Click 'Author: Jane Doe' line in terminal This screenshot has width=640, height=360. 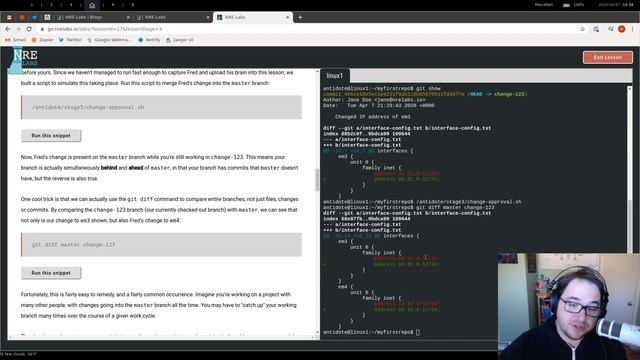point(374,100)
